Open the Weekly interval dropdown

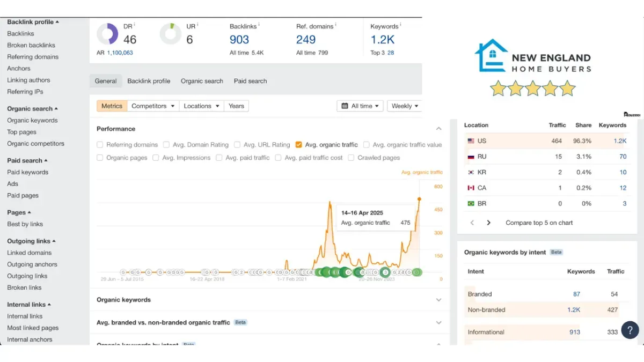tap(405, 106)
